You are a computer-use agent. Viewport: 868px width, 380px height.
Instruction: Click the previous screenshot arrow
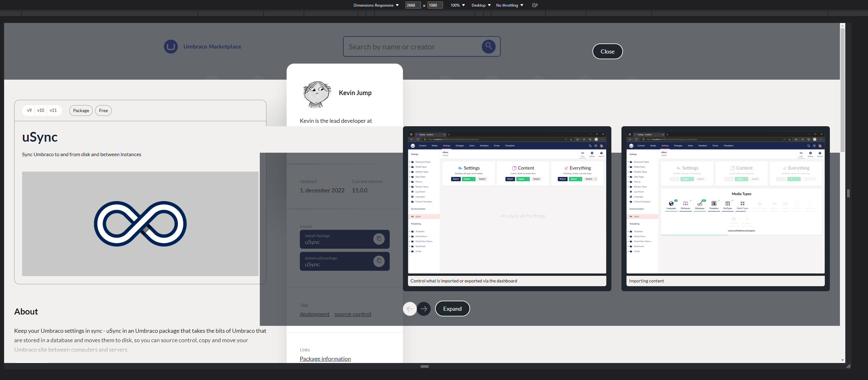410,309
